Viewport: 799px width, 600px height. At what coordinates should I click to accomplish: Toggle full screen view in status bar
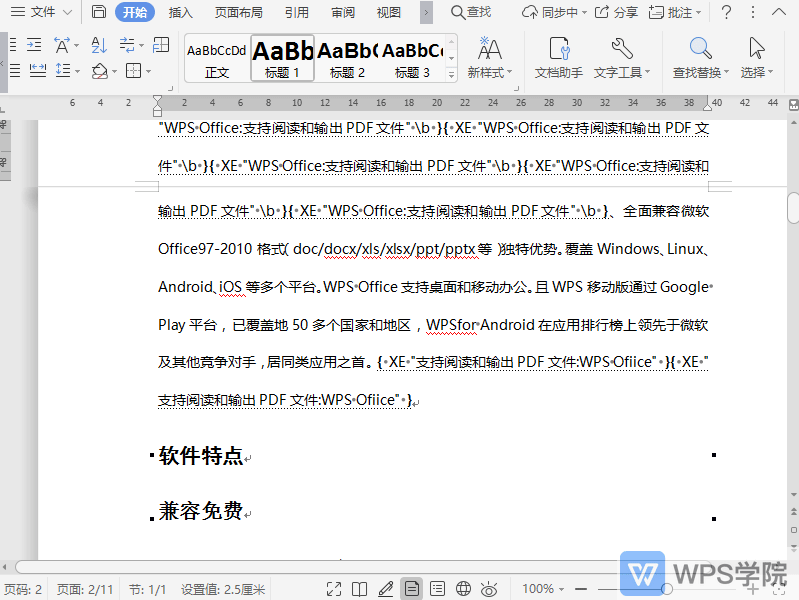pyautogui.click(x=334, y=589)
